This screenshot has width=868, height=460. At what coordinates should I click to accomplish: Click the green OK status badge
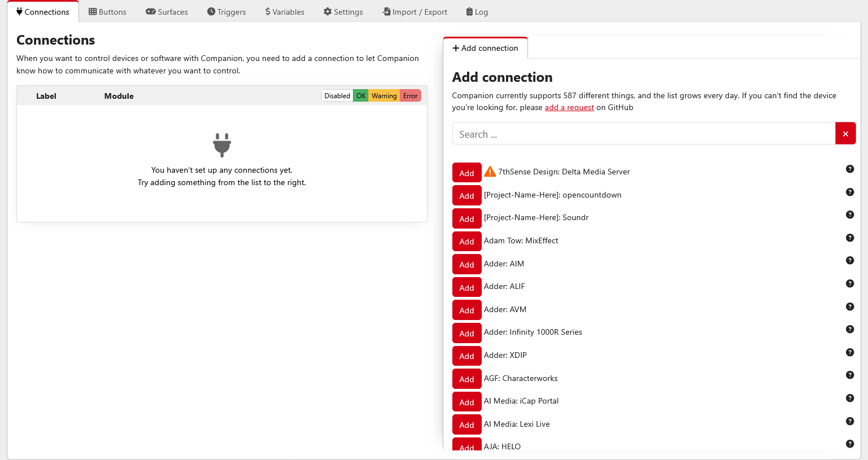(361, 96)
